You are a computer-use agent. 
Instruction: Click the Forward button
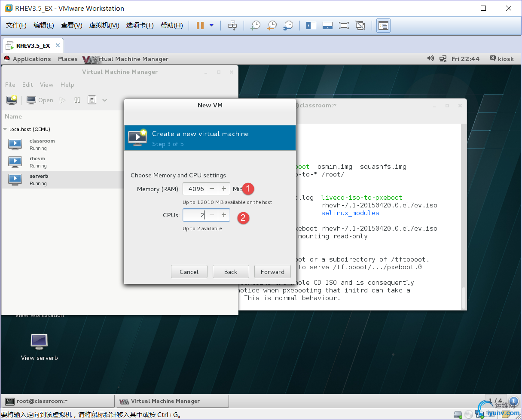[x=272, y=272]
